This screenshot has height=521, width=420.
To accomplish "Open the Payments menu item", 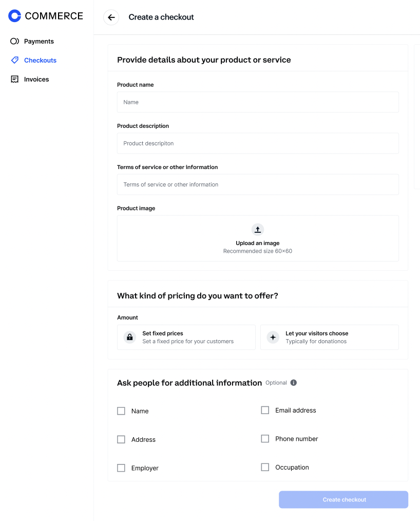I will [x=39, y=41].
